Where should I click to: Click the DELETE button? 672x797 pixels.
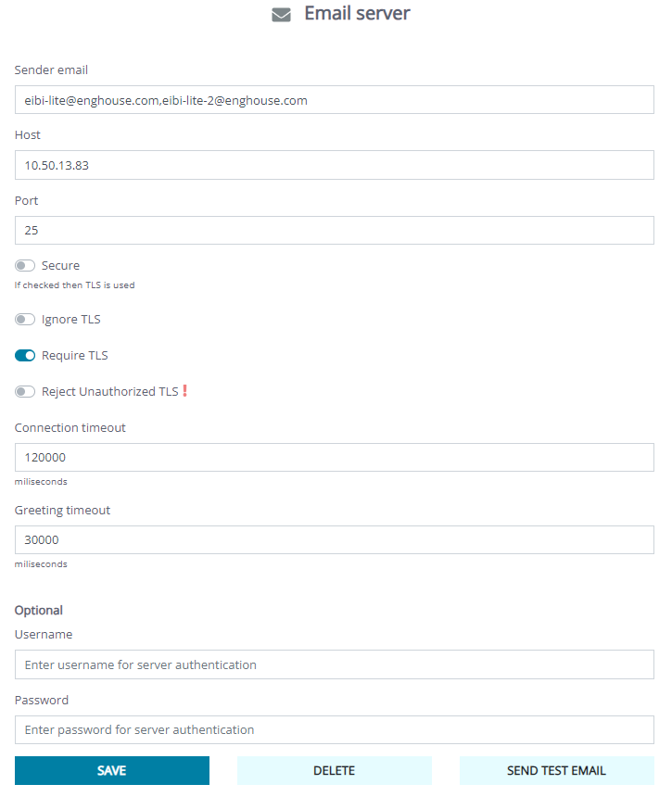(334, 770)
